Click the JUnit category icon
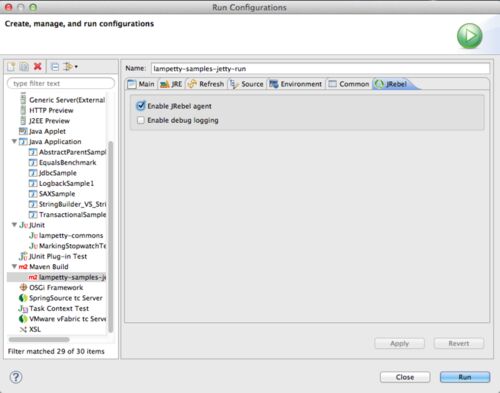Image resolution: width=500 pixels, height=393 pixels. pyautogui.click(x=23, y=225)
